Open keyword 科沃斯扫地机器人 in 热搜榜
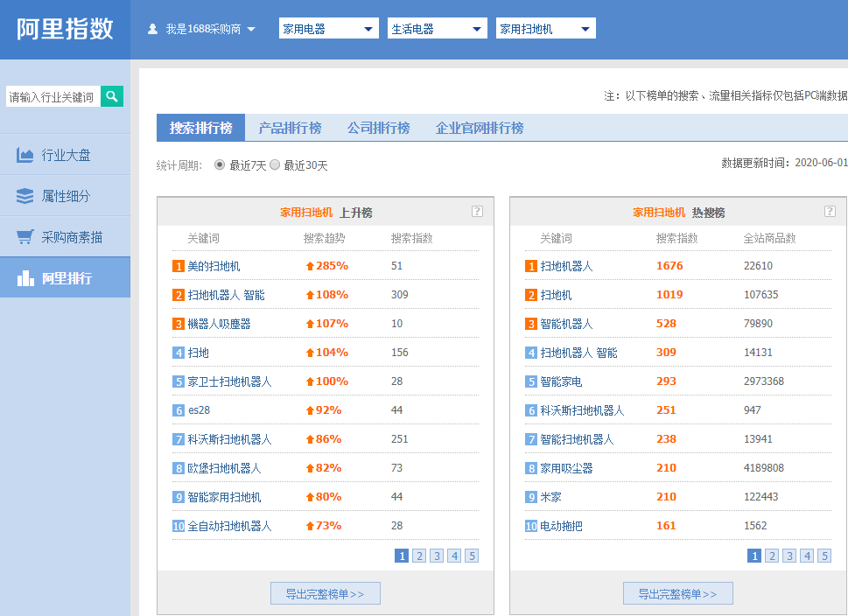The height and width of the screenshot is (616, 848). tap(582, 410)
